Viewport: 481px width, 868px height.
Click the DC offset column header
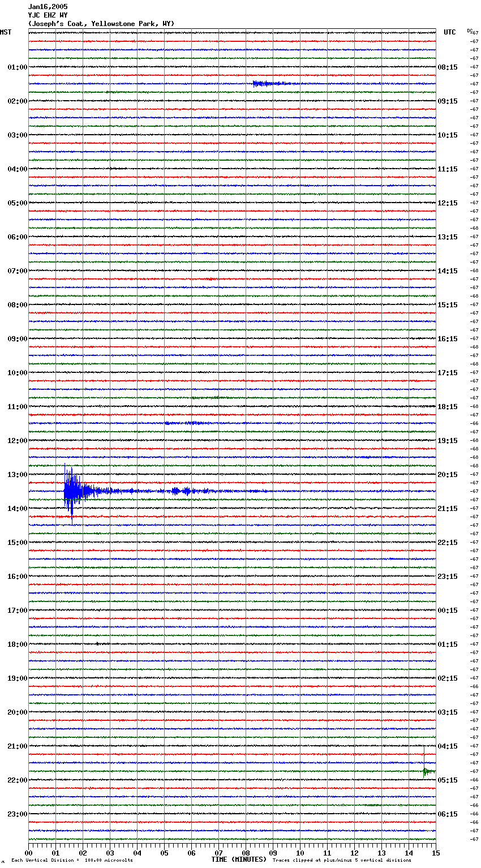click(470, 31)
